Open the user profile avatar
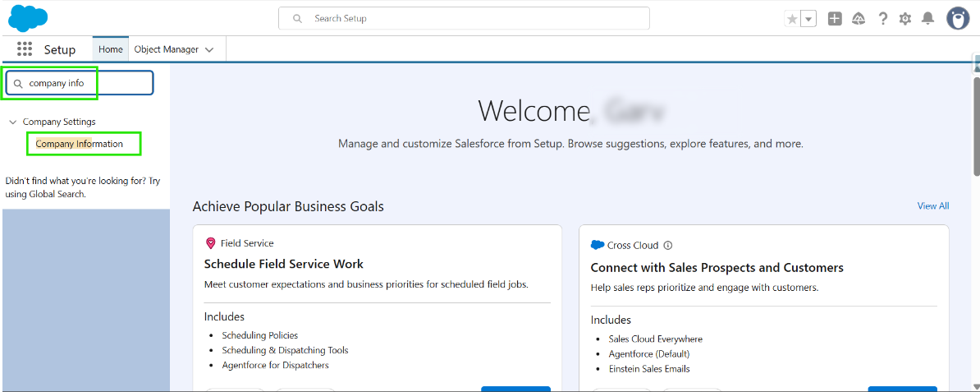Image resolution: width=980 pixels, height=392 pixels. (958, 18)
